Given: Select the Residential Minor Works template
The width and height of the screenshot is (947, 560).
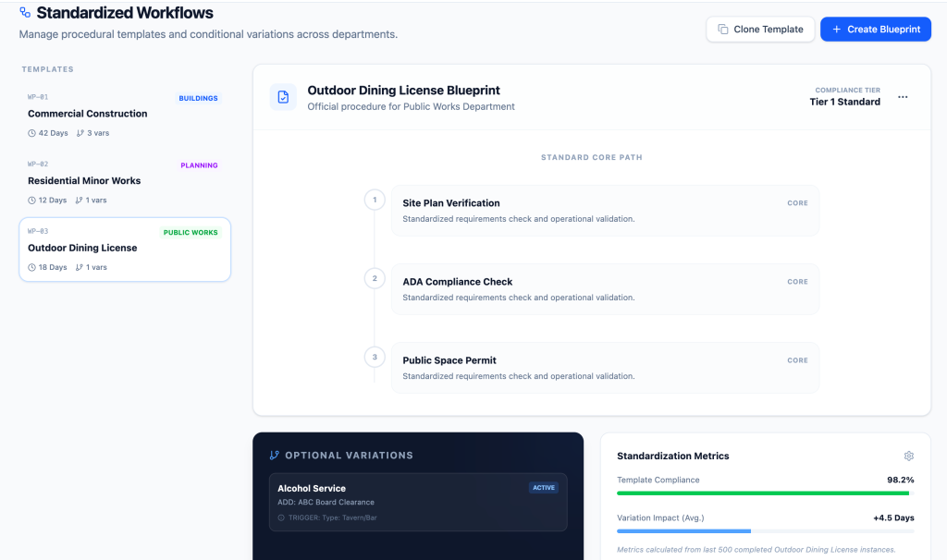Looking at the screenshot, I should [x=124, y=182].
